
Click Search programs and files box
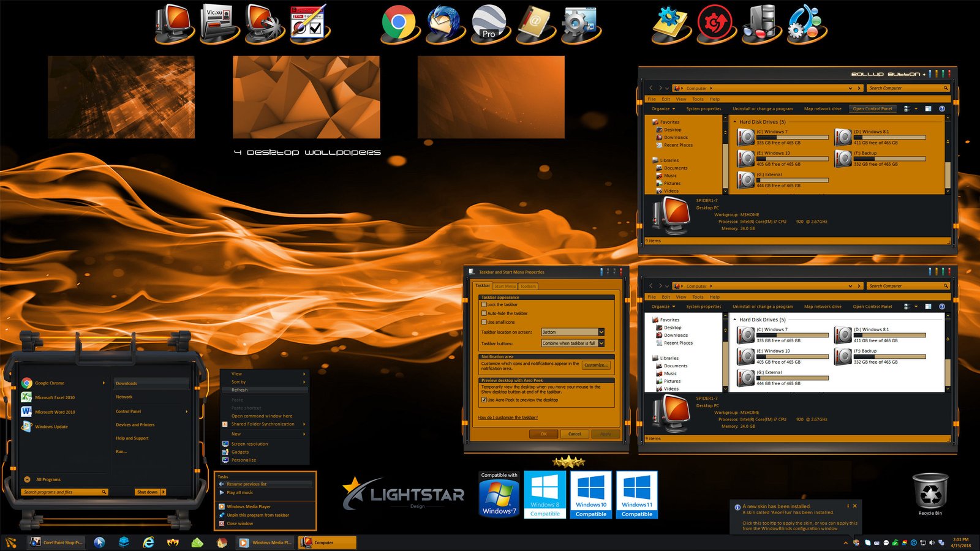point(64,492)
